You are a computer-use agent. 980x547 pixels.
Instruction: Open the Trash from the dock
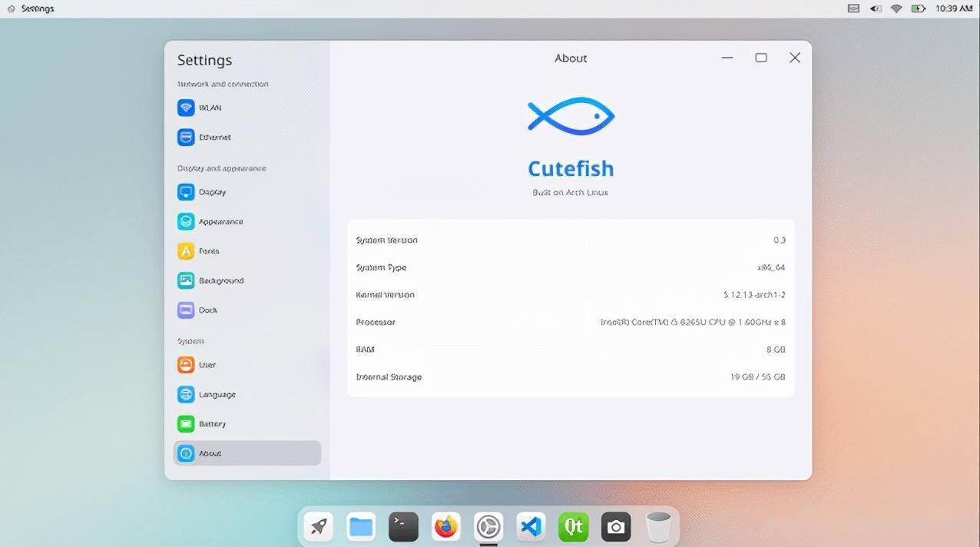point(658,527)
